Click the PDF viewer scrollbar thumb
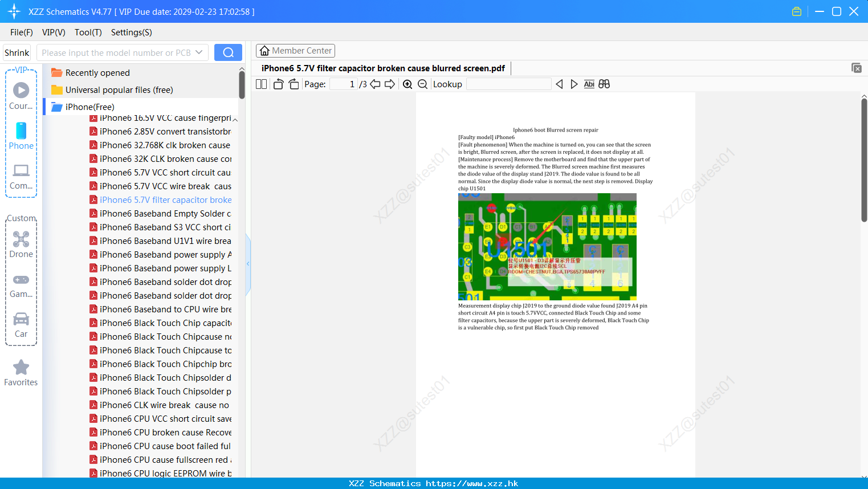Screen dimensions: 868x489 click(864, 161)
